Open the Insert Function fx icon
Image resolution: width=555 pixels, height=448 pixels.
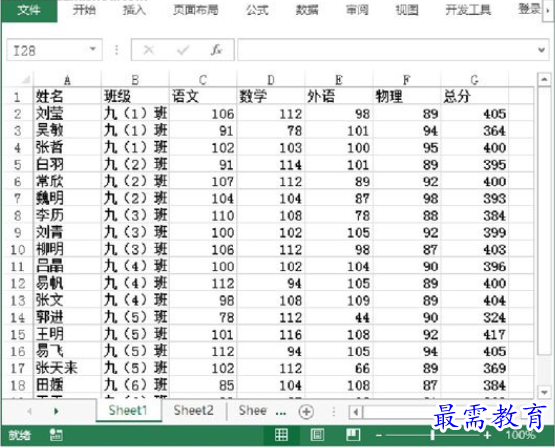(216, 50)
